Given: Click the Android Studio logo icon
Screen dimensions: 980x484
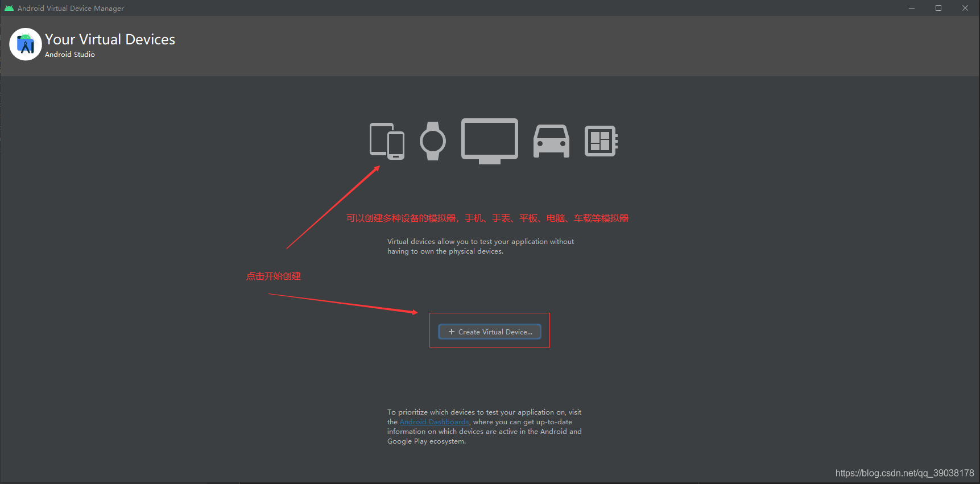Looking at the screenshot, I should coord(26,44).
